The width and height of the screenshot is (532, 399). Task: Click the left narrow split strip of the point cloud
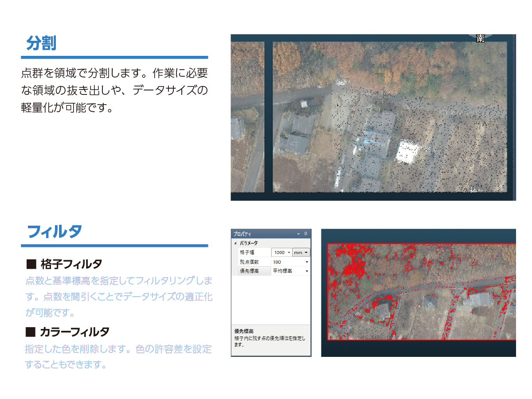[x=247, y=117]
